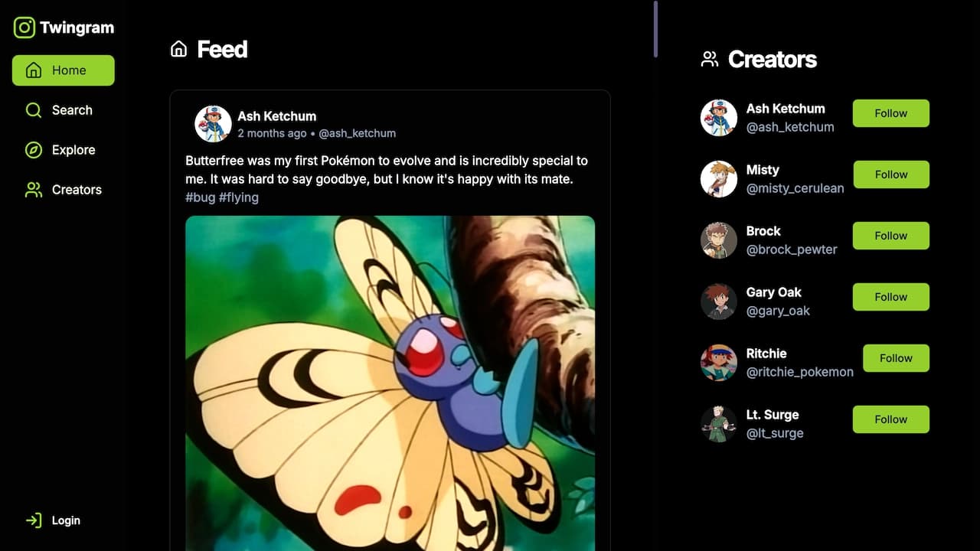Follow Lt. Surge

point(891,419)
